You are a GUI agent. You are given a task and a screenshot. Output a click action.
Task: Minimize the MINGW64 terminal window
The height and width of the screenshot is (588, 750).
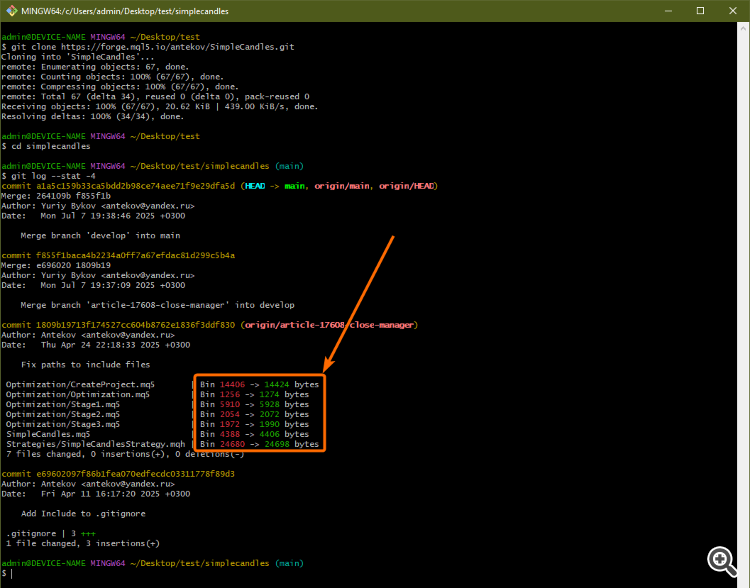pyautogui.click(x=668, y=11)
